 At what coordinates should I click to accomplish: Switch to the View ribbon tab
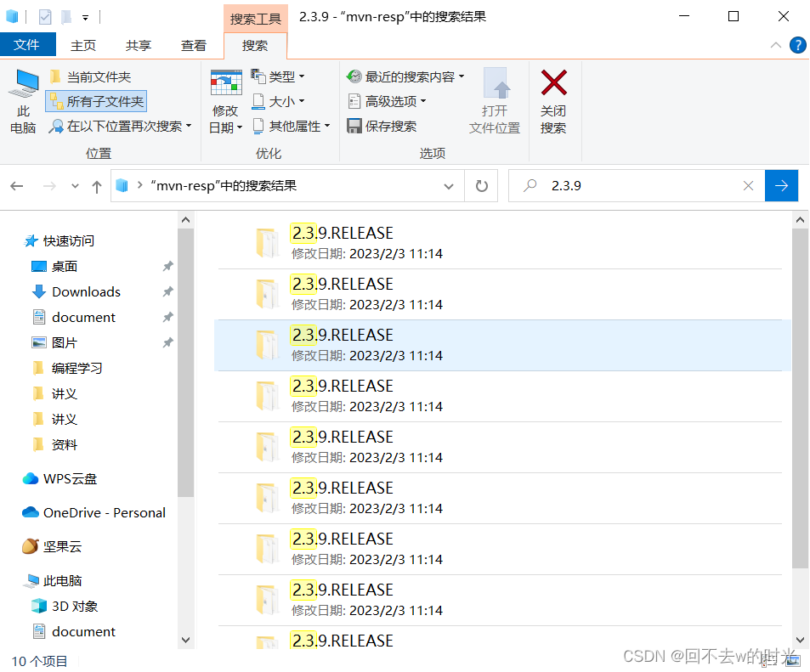click(x=194, y=46)
